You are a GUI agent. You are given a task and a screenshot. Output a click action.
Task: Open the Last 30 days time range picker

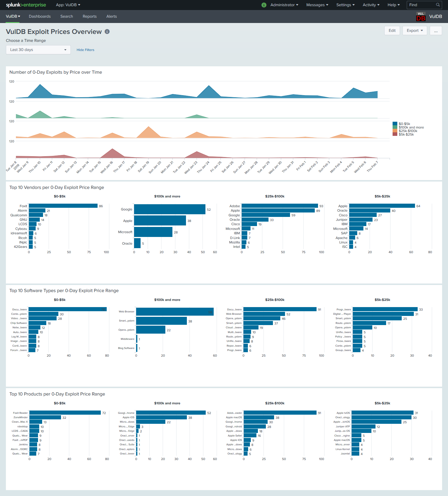click(38, 50)
